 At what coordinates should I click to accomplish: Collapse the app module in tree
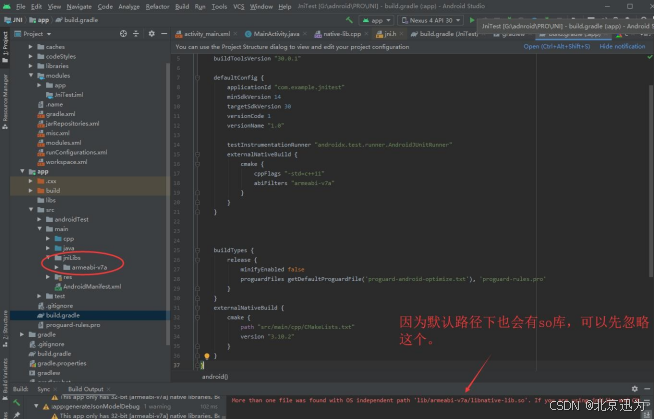pos(22,171)
